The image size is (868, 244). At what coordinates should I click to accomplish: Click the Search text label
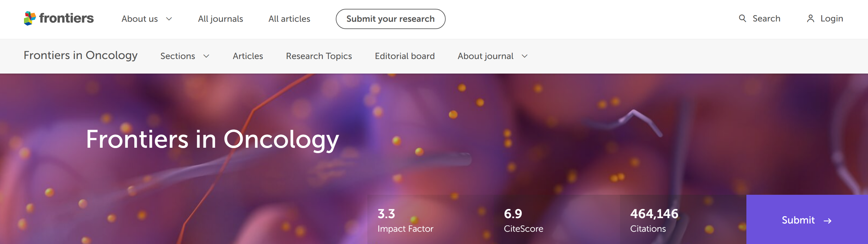pos(766,19)
